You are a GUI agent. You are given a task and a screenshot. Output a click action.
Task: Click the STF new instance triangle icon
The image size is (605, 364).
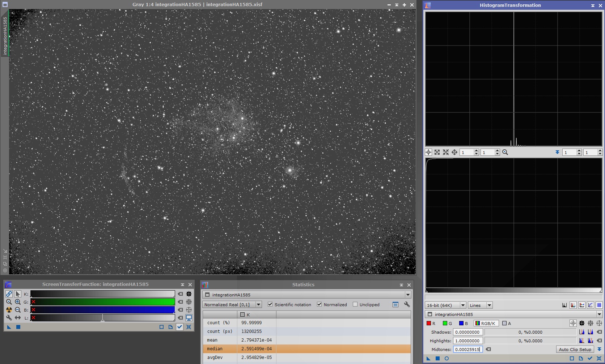(9, 327)
